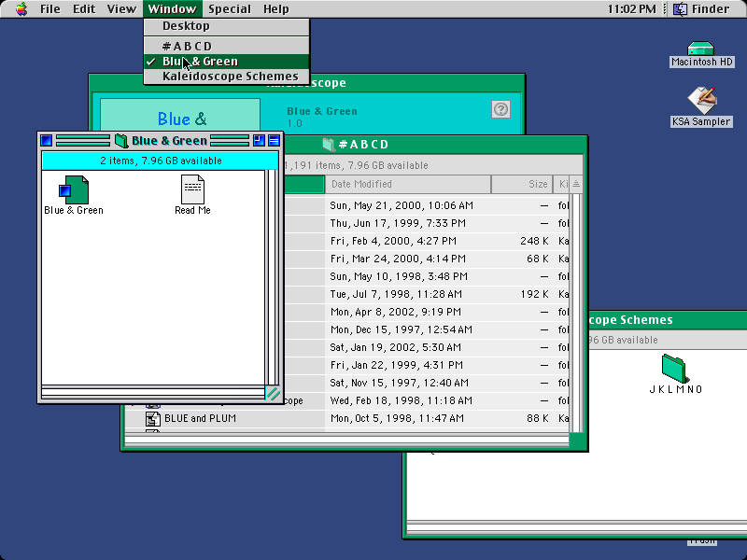Select the BLUE and PLUM file name
The image size is (747, 560).
click(200, 418)
